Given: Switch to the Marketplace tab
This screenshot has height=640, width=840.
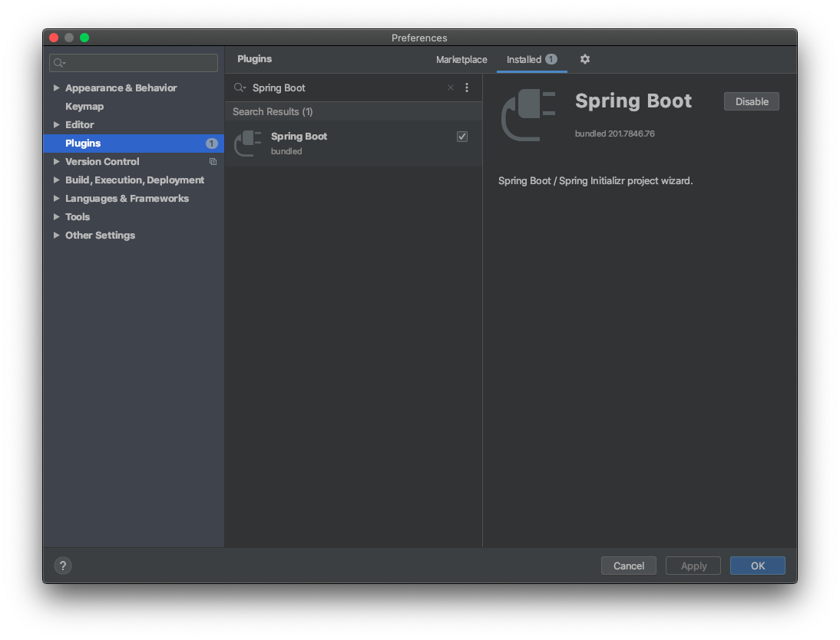Looking at the screenshot, I should coord(461,59).
